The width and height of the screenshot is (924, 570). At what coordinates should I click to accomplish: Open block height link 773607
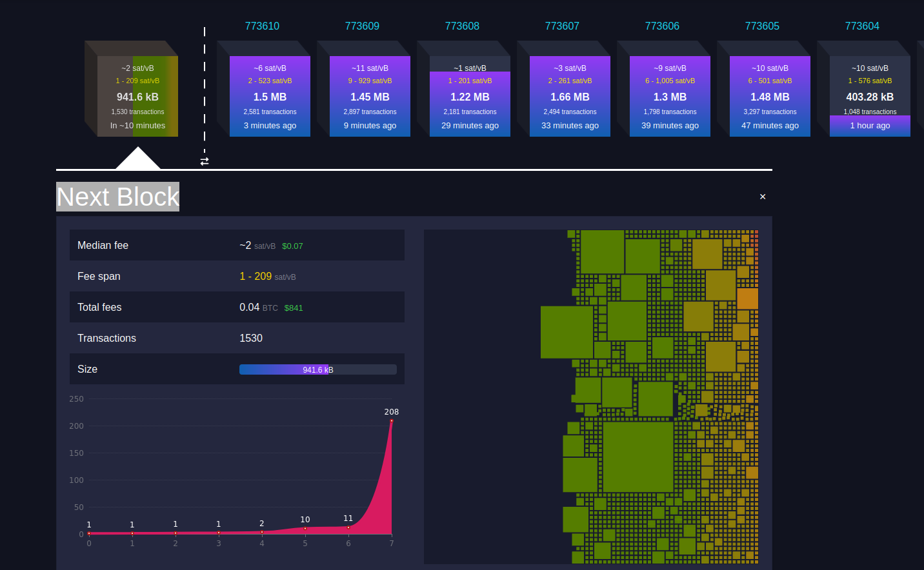[562, 26]
